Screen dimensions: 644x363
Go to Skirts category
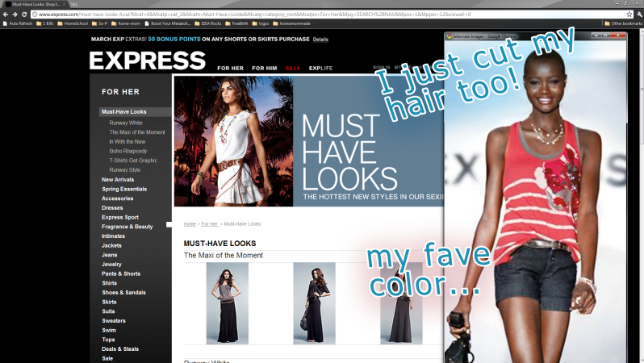109,302
